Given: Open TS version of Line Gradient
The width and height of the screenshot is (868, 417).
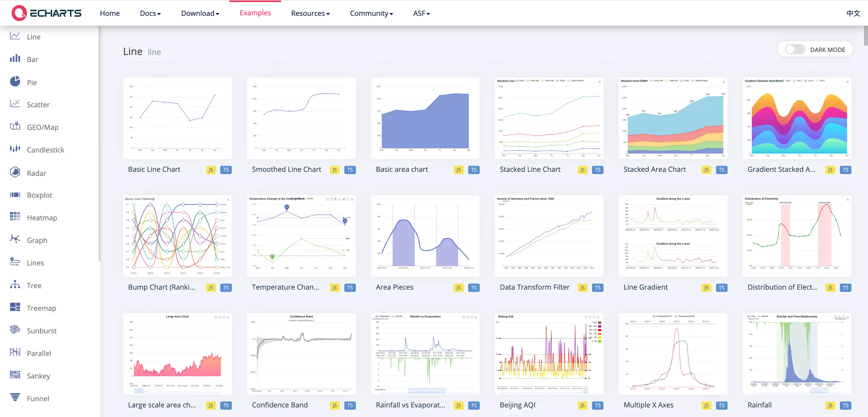Looking at the screenshot, I should click(721, 288).
